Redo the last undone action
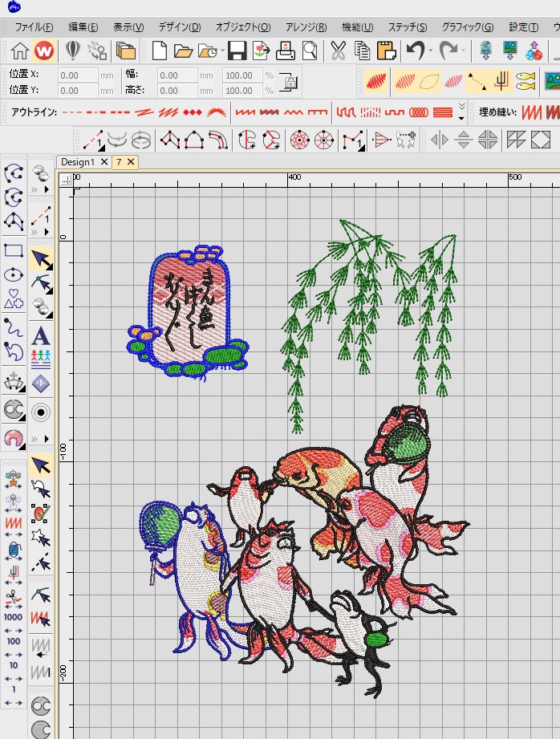560x739 pixels. coord(448,51)
